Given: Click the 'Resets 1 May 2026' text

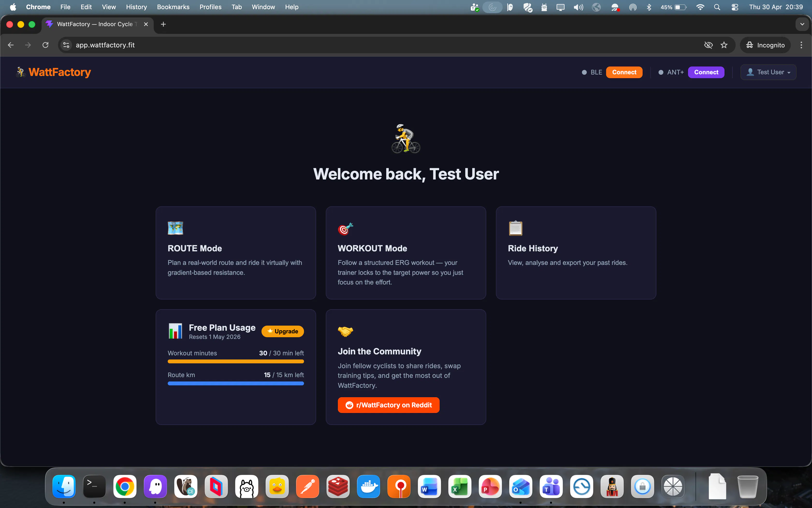Looking at the screenshot, I should click(215, 337).
